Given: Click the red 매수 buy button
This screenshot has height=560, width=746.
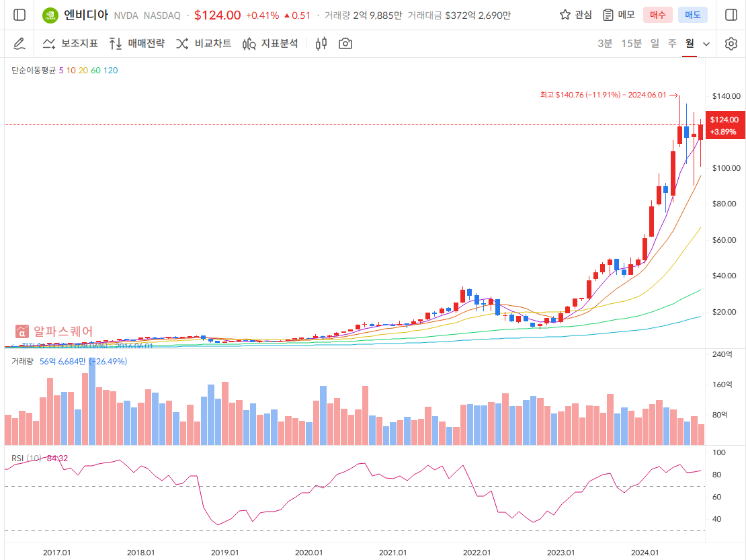Looking at the screenshot, I should (657, 15).
